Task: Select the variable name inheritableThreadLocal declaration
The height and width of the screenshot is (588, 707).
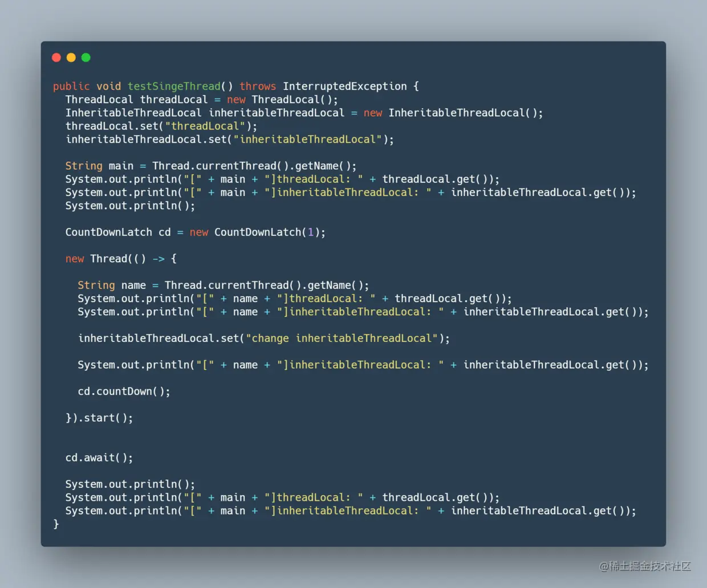Action: coord(277,112)
